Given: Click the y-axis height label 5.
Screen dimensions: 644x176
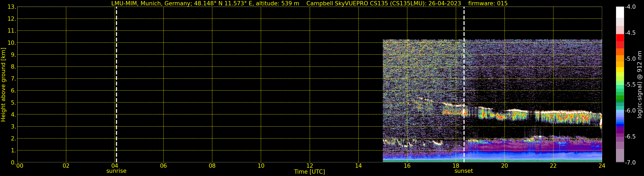Looking at the screenshot, I should click(x=13, y=102).
